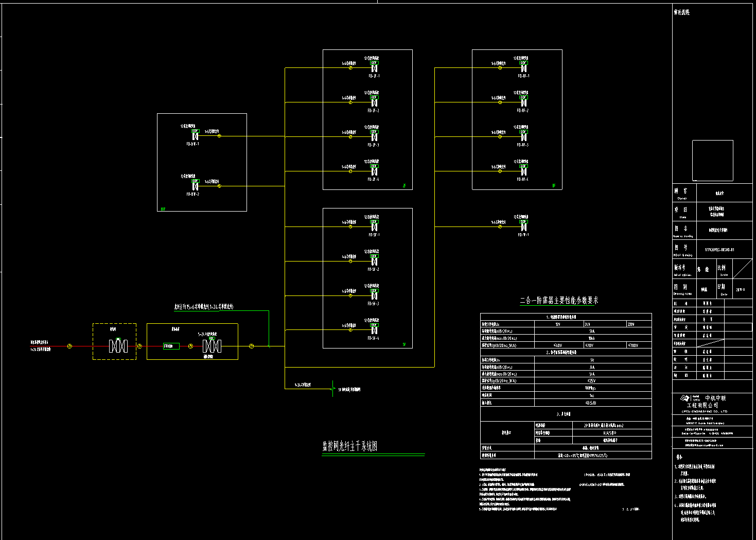This screenshot has height=540, width=756.
Task: Select the green rectangle device in equipment room
Action: click(171, 346)
